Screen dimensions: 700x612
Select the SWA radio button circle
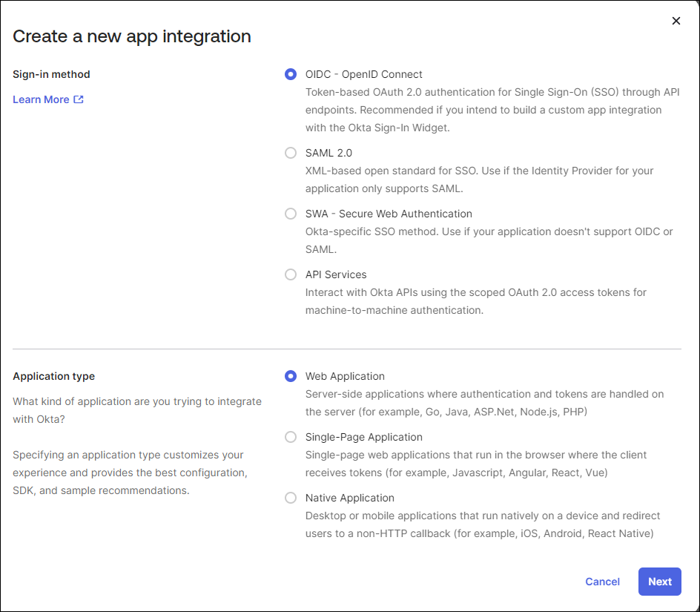pos(291,214)
